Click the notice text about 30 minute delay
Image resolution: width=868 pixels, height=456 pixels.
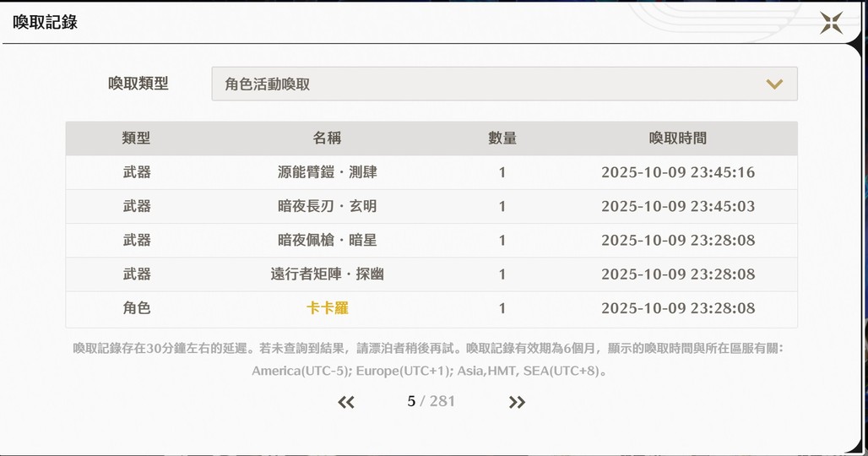point(431,348)
